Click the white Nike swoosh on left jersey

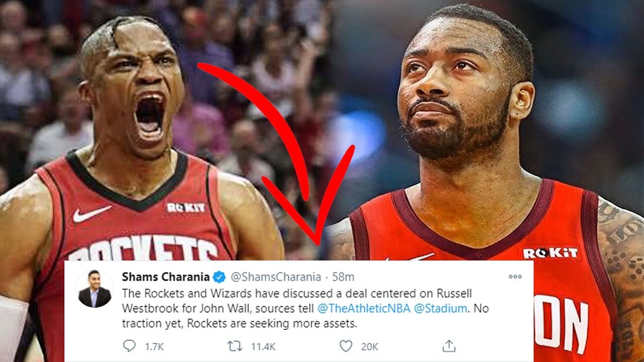point(92,214)
